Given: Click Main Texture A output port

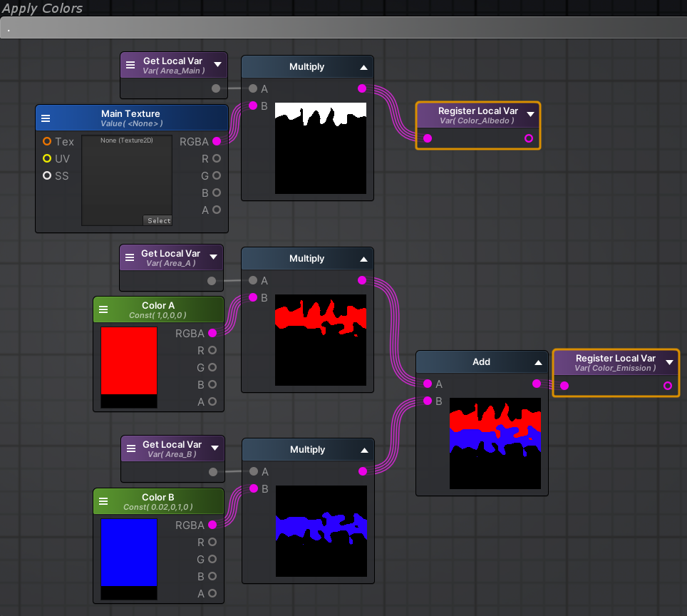Looking at the screenshot, I should tap(217, 210).
